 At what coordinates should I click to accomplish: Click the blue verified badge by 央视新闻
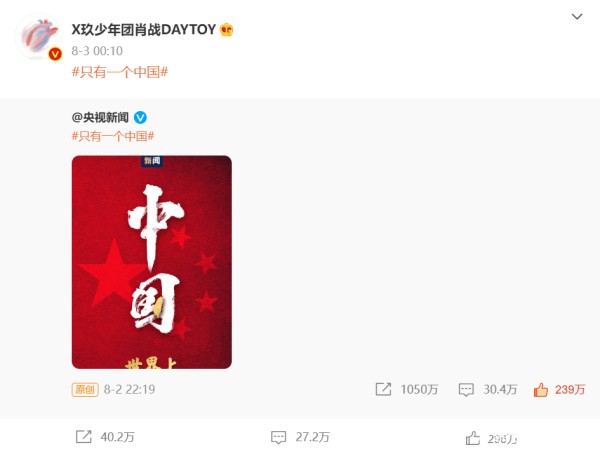coord(140,117)
